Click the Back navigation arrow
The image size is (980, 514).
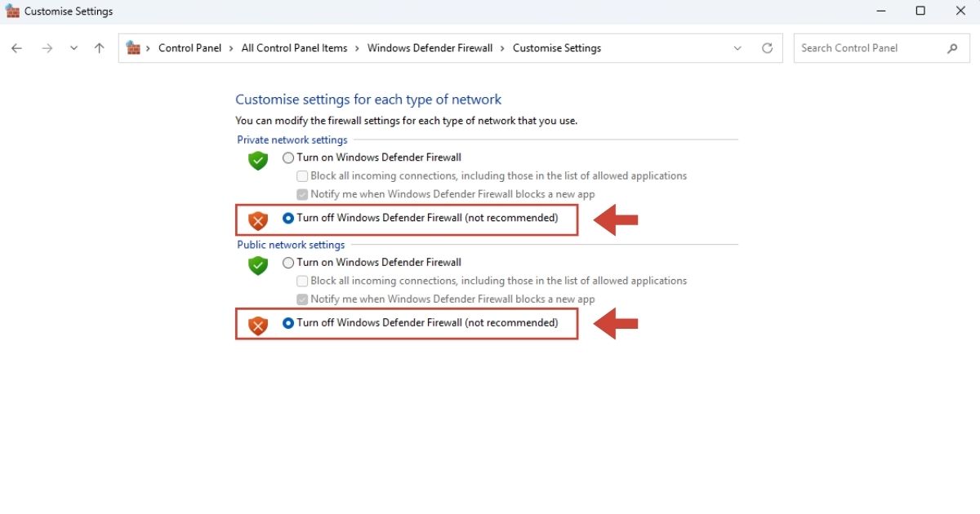[16, 48]
